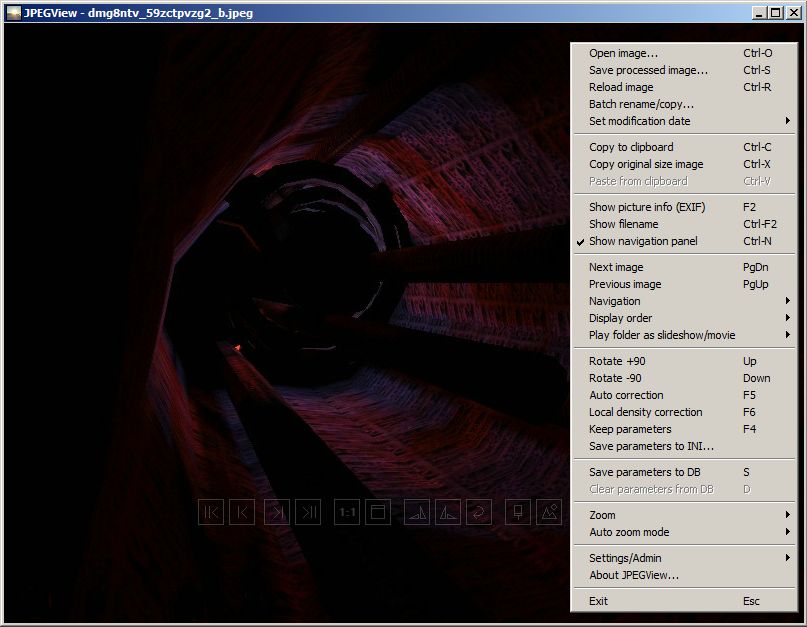Click the landscape picture mode icon
The image size is (807, 627).
coord(548,512)
